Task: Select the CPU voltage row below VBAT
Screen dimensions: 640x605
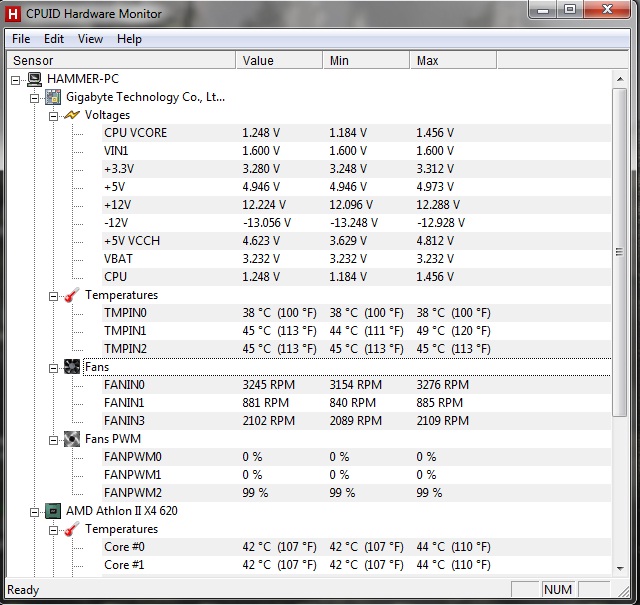Action: click(x=356, y=277)
